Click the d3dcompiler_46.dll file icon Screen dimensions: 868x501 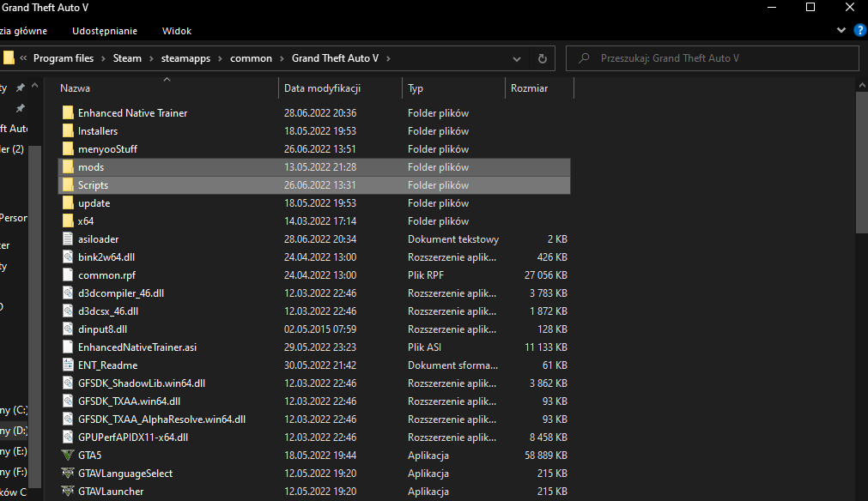68,293
